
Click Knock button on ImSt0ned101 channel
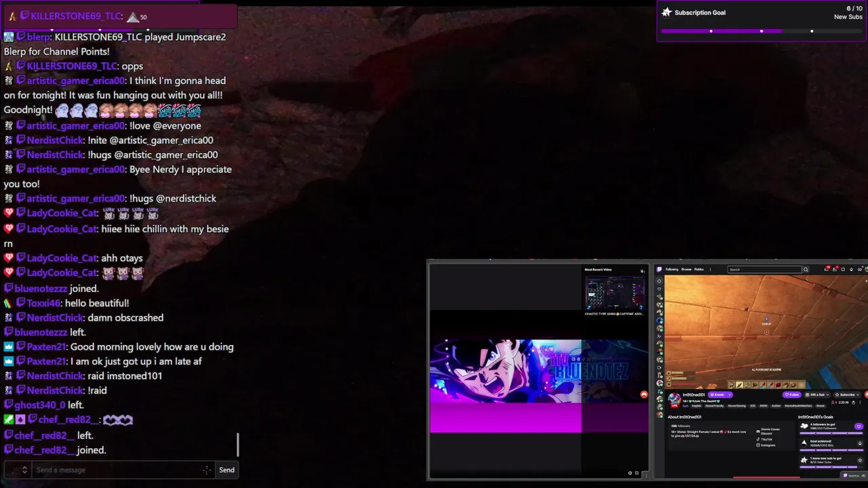717,394
